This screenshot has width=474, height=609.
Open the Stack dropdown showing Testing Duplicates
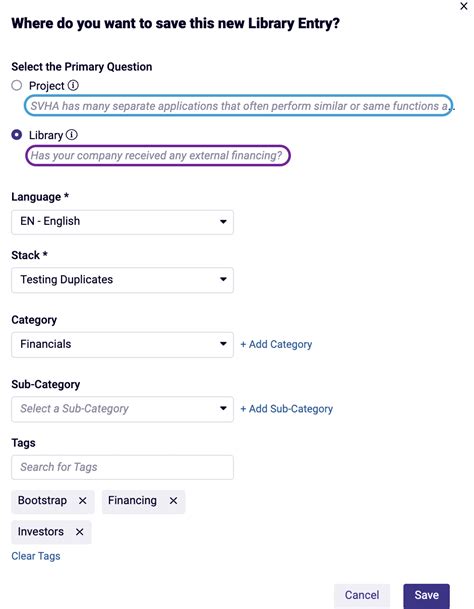(122, 280)
